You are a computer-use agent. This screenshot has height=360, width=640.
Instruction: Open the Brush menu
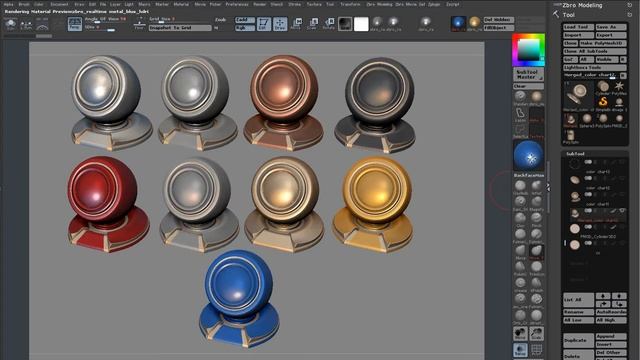click(24, 4)
